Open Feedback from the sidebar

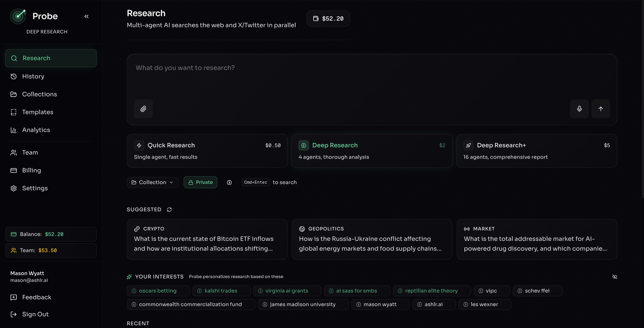click(36, 297)
